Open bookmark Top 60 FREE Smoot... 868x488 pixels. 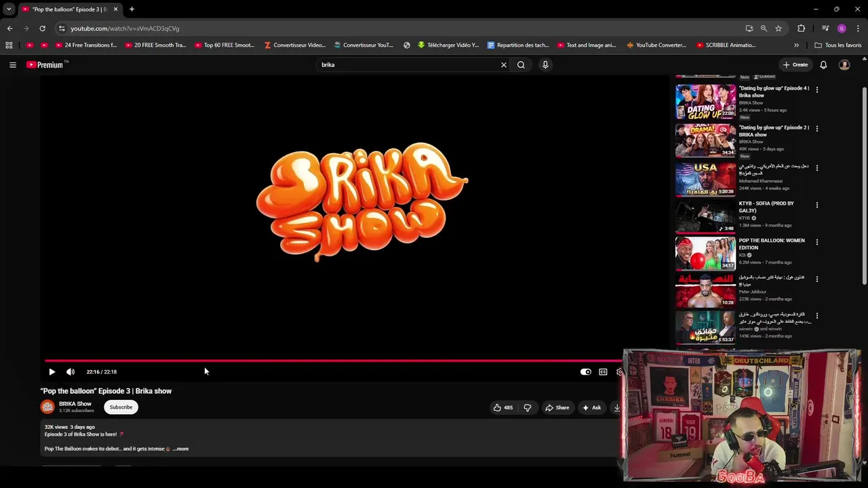click(x=224, y=45)
